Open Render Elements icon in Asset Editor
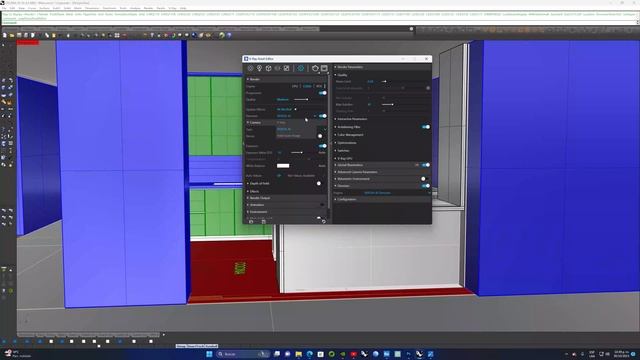Image resolution: width=640 pixels, height=360 pixels. pos(277,68)
